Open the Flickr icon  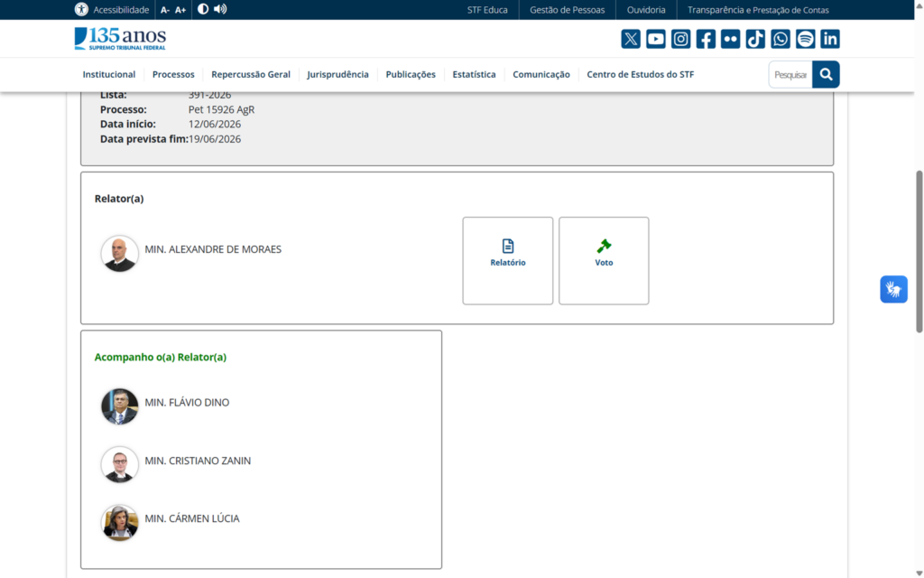(x=730, y=39)
